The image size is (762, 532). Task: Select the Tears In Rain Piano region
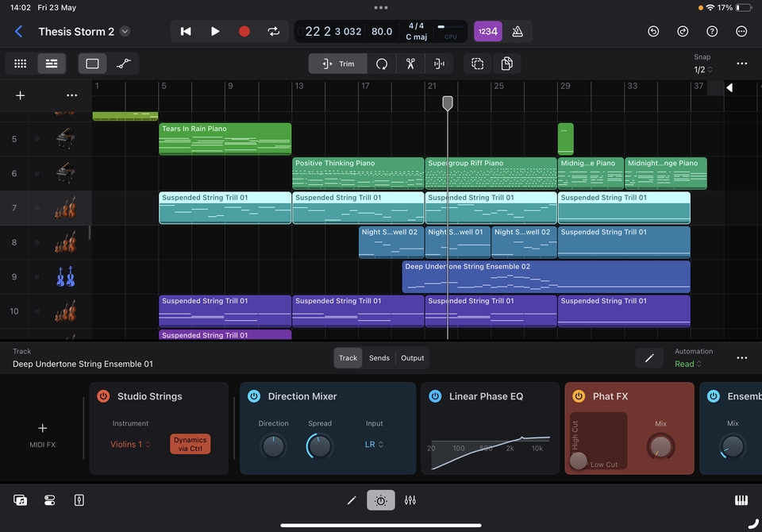[225, 139]
